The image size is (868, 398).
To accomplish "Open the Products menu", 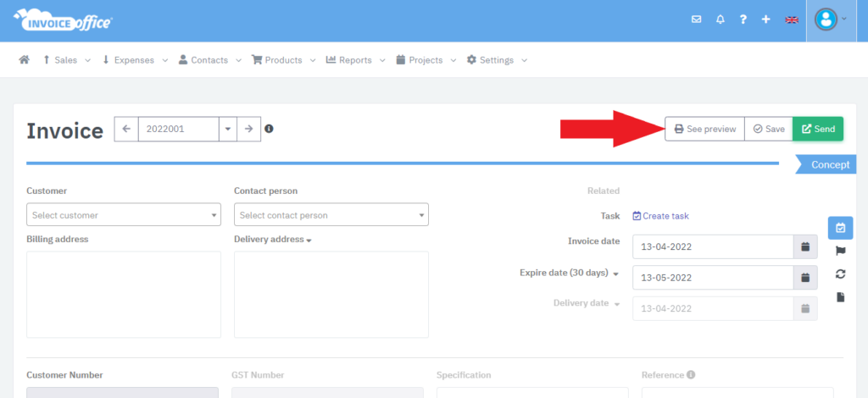I will point(283,60).
